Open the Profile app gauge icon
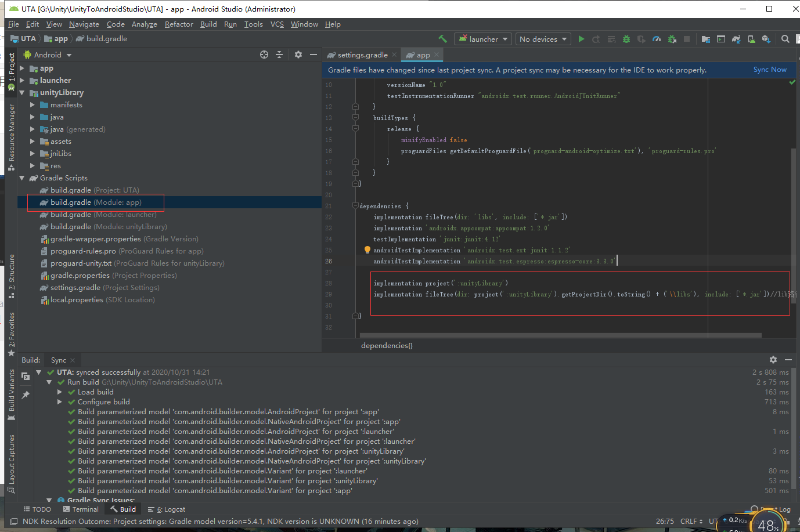This screenshot has height=532, width=800. tap(657, 39)
